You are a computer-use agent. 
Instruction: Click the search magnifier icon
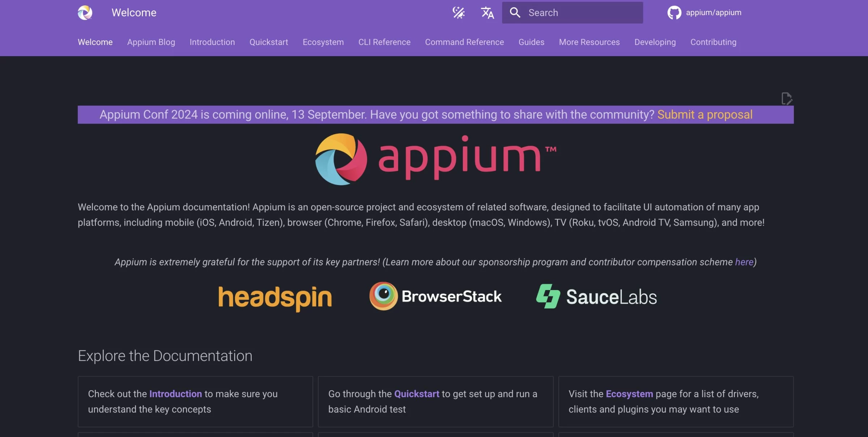515,13
